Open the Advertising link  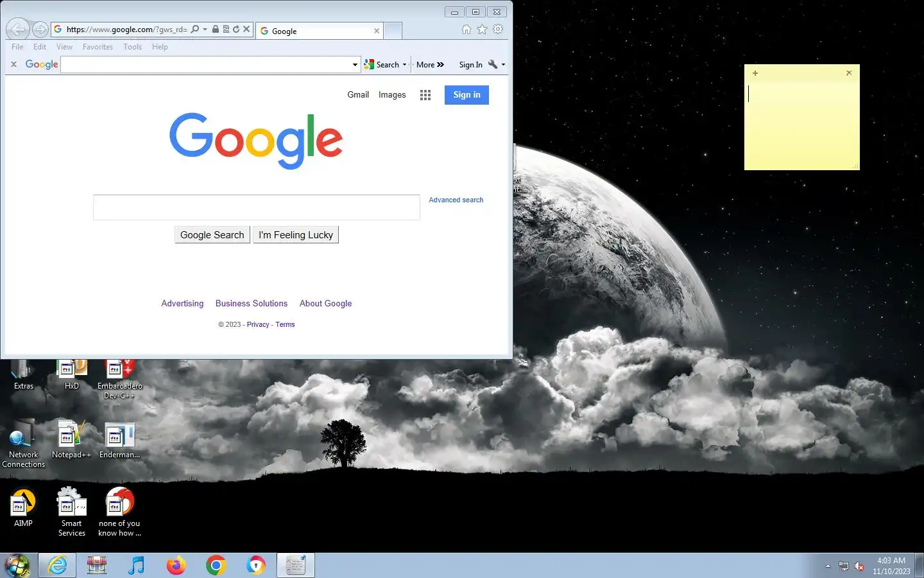(182, 303)
